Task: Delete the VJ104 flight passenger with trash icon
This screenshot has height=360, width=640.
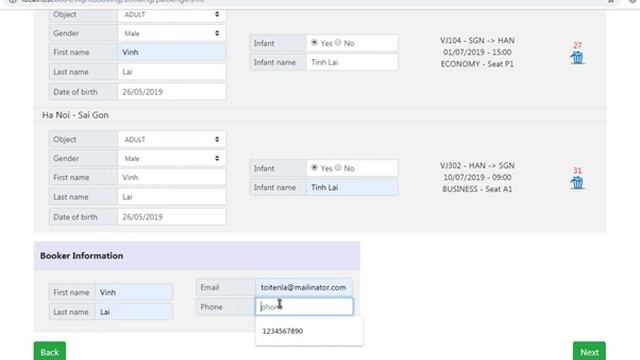Action: coord(577,58)
